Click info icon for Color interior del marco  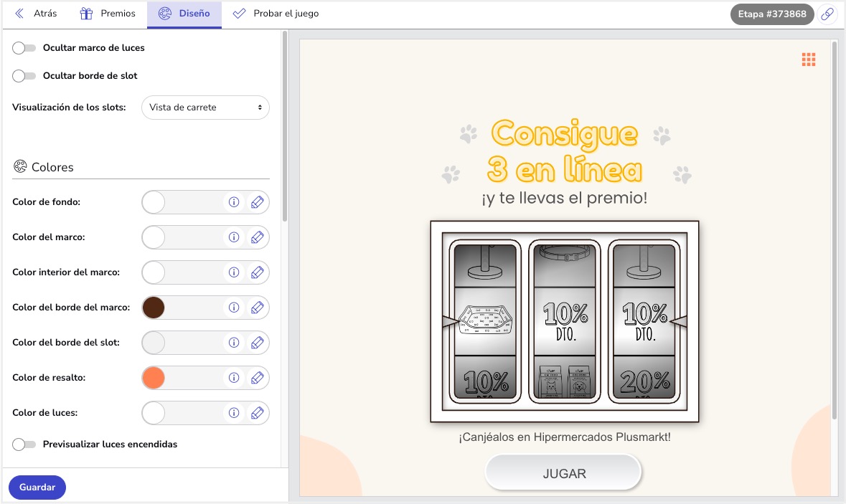click(234, 272)
